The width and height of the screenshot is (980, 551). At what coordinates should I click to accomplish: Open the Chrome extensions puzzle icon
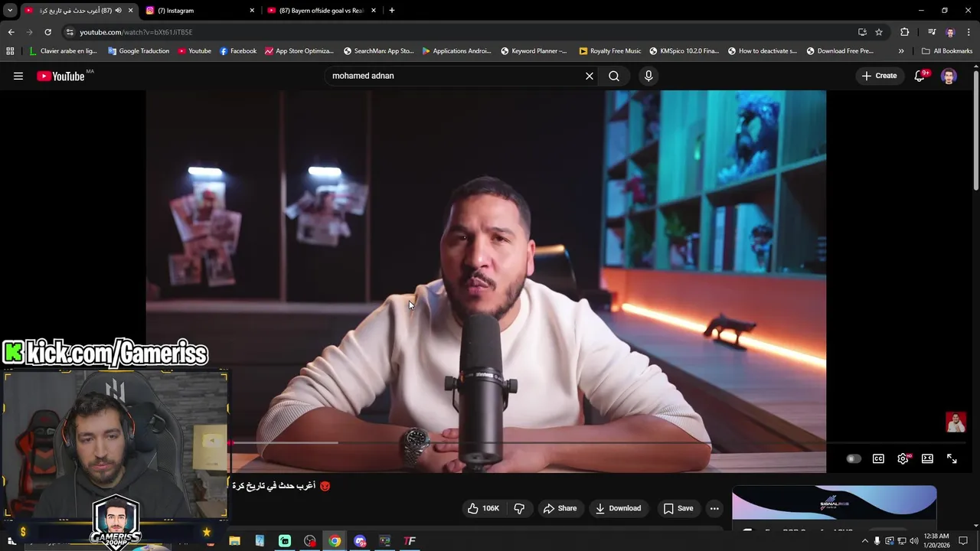(905, 32)
